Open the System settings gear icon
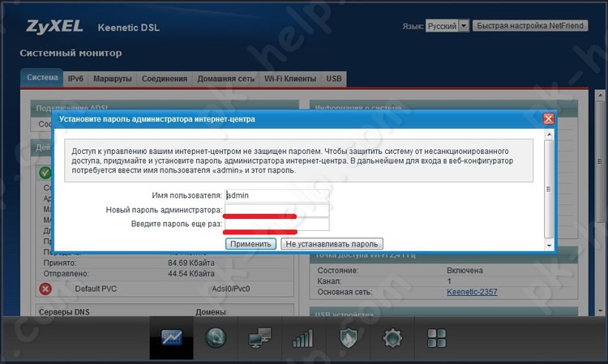 [x=392, y=338]
